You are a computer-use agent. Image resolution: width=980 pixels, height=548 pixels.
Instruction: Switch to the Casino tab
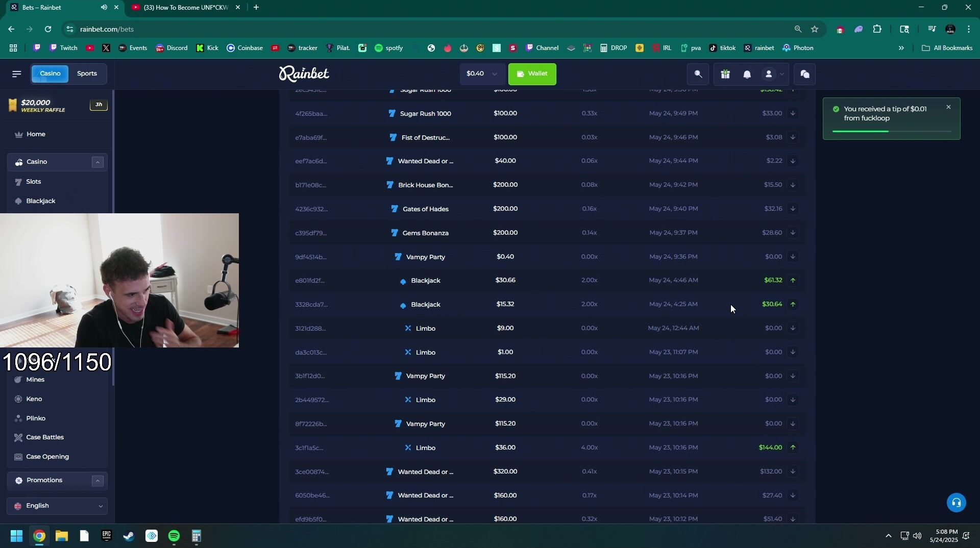[x=50, y=73]
